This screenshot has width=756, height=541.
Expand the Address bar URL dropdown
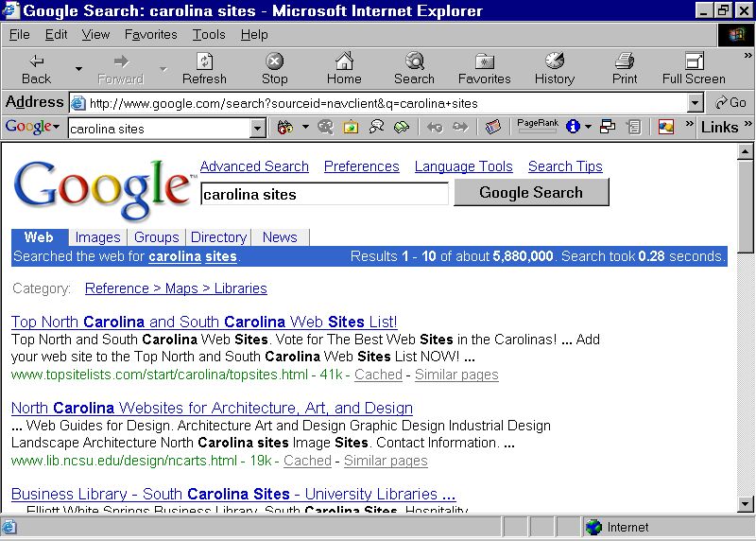[695, 103]
